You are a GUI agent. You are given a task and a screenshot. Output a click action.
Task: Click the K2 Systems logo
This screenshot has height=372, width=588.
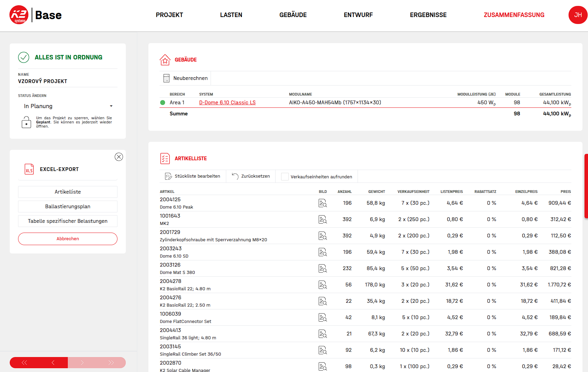19,15
